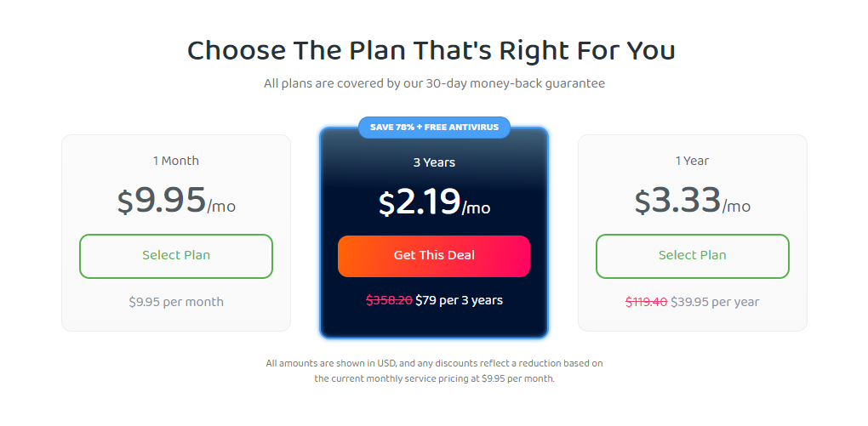Click the $9.95/mo price

click(176, 201)
